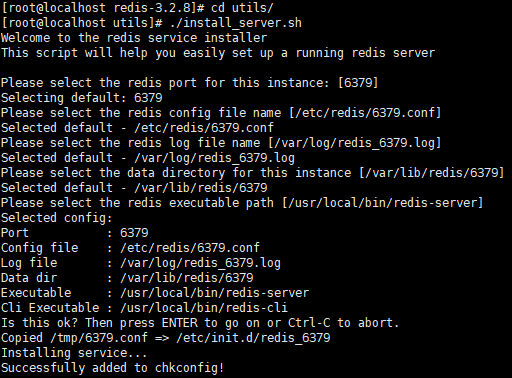
Task: Click the Port value 6379 in summary
Action: (134, 233)
